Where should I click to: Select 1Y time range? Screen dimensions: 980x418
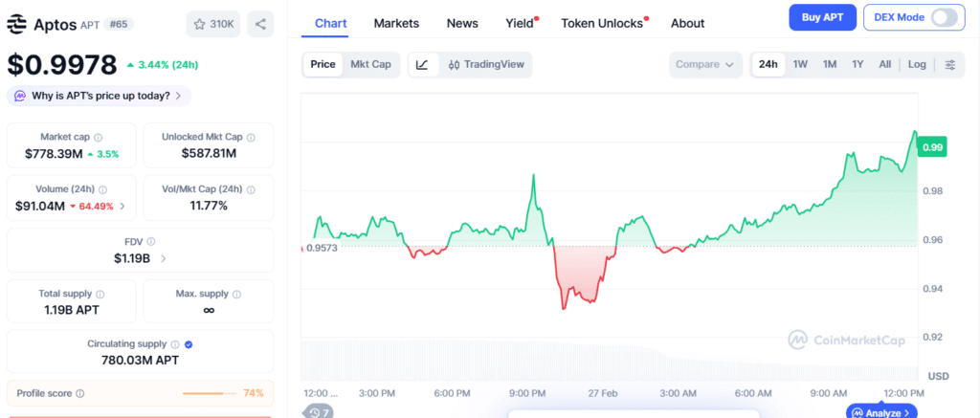point(857,64)
